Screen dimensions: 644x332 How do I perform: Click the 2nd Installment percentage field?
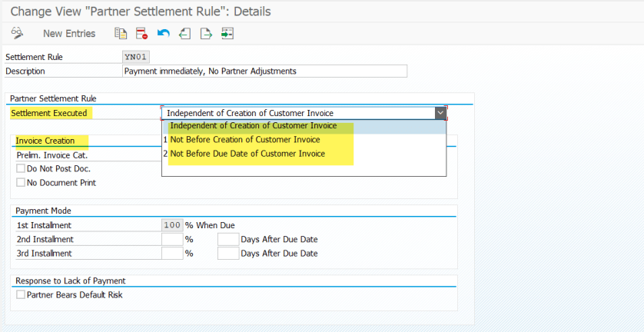click(172, 239)
